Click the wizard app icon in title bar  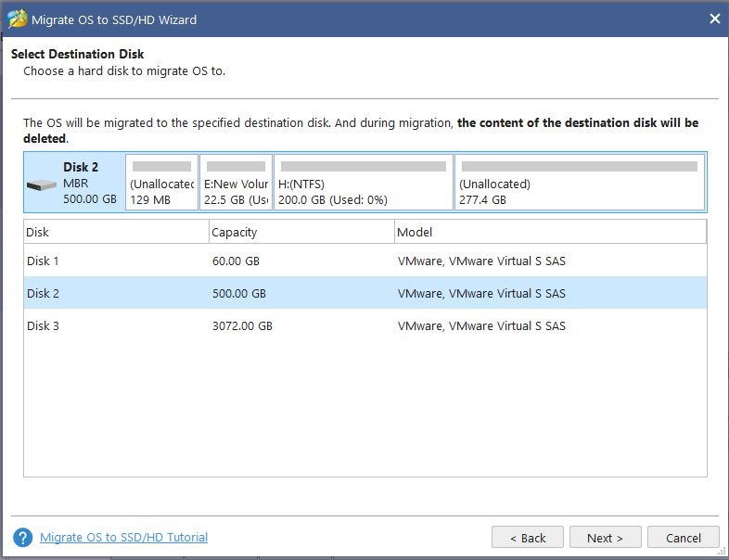click(x=18, y=19)
